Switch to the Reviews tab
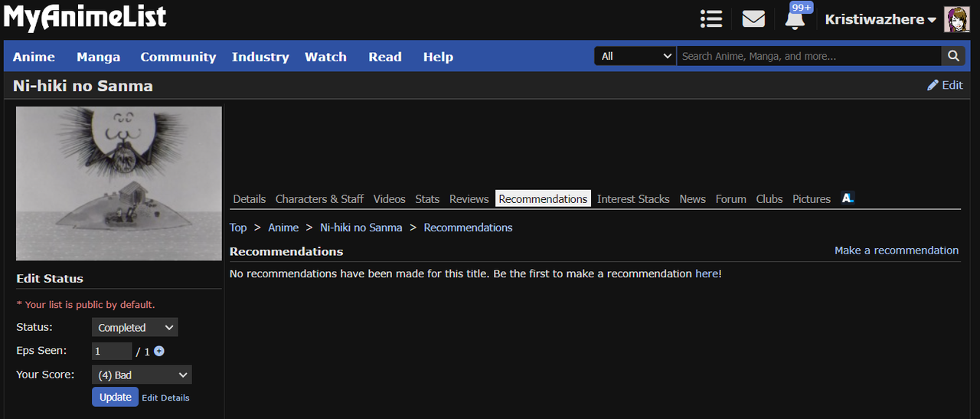Viewport: 980px width, 419px height. coord(469,199)
